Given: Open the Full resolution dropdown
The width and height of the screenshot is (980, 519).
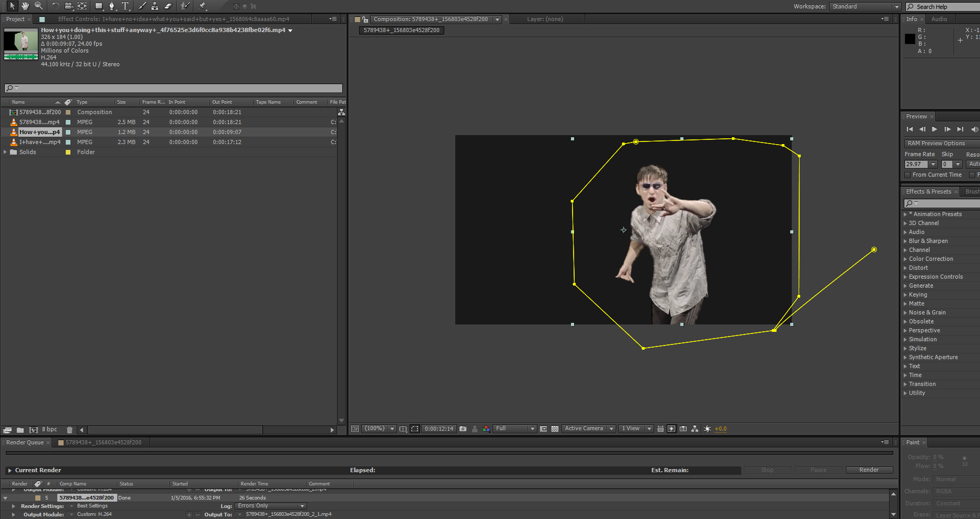Looking at the screenshot, I should tap(514, 429).
